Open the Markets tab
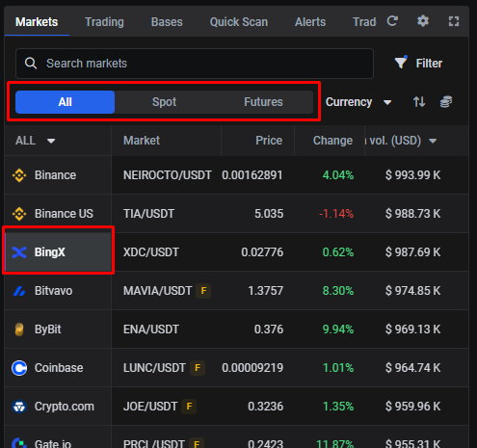477x448 pixels. (37, 22)
